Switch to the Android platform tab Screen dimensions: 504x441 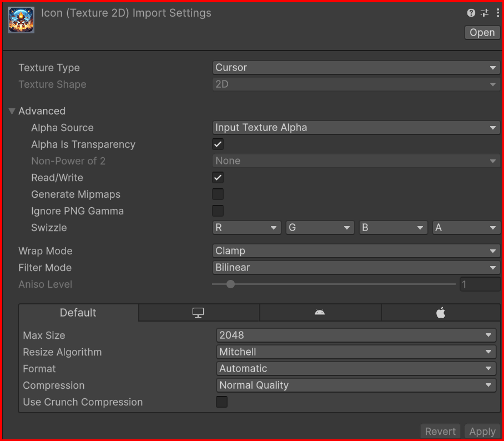(320, 313)
